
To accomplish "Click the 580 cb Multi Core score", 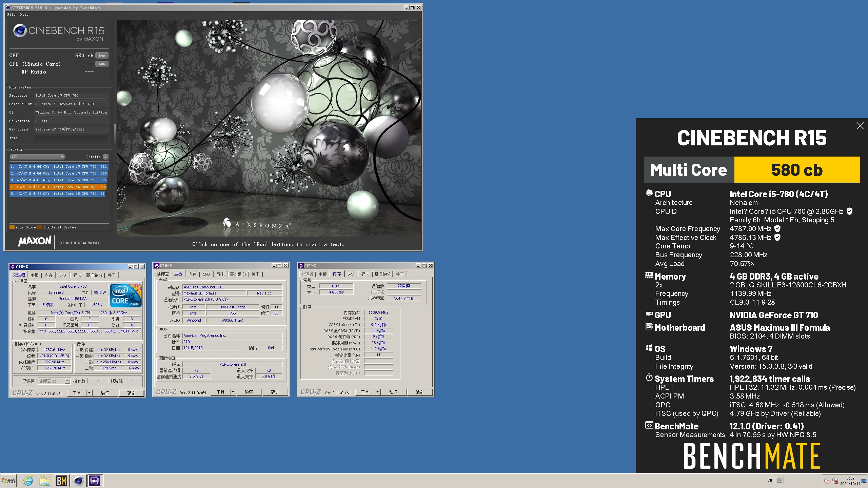I will point(797,170).
